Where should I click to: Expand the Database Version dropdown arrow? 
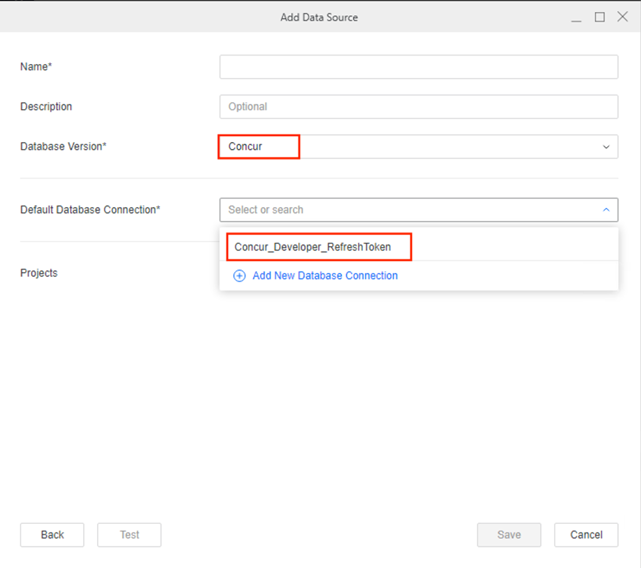pyautogui.click(x=606, y=147)
